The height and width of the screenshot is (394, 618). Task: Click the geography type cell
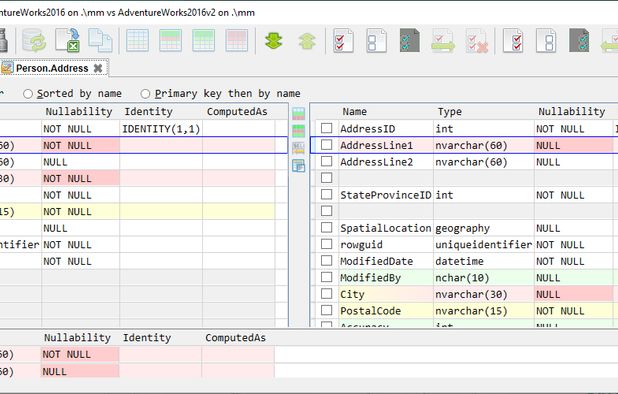pos(484,228)
